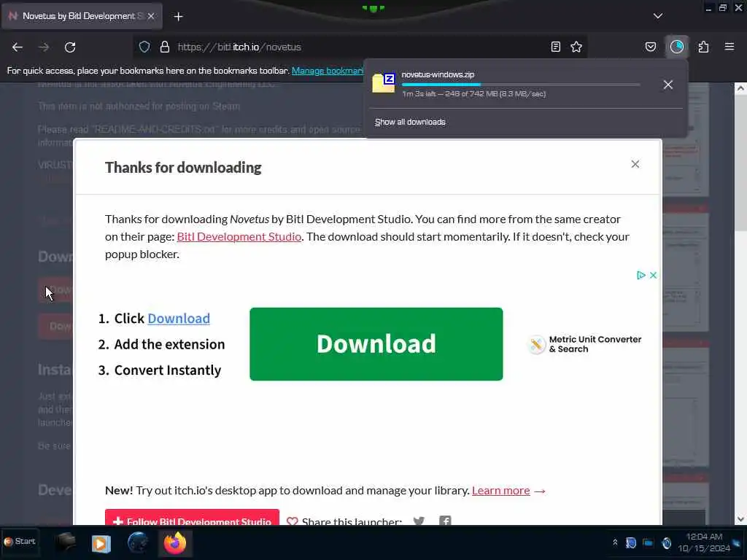Cancel the novetus-windows.zip download
Viewport: 747px width, 560px height.
(668, 85)
